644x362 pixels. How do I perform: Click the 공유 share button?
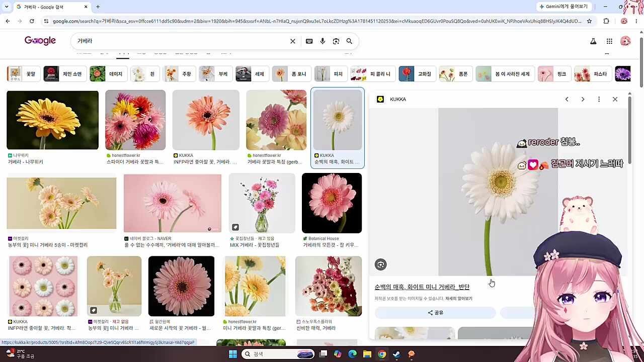point(435,313)
